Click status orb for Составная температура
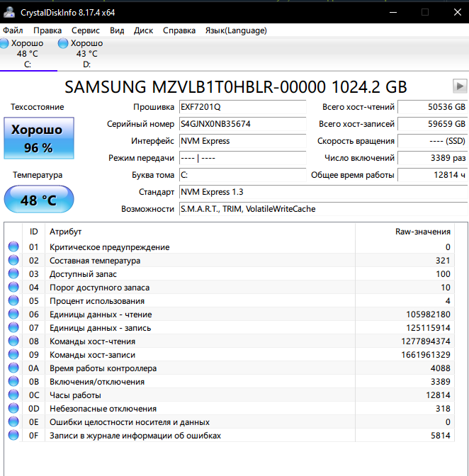This screenshot has width=469, height=476. pos(13,260)
